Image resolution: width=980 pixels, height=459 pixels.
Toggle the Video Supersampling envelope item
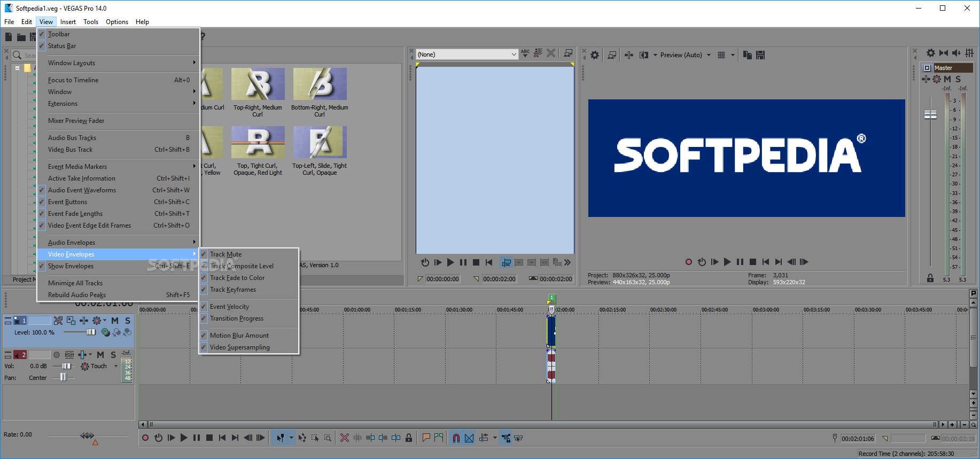248,347
